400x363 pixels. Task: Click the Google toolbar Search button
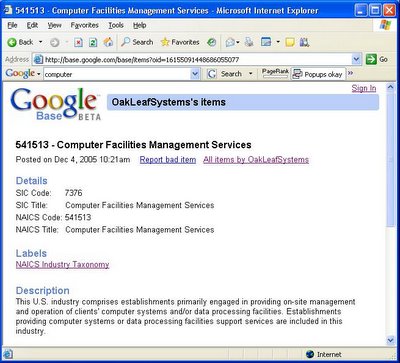224,74
